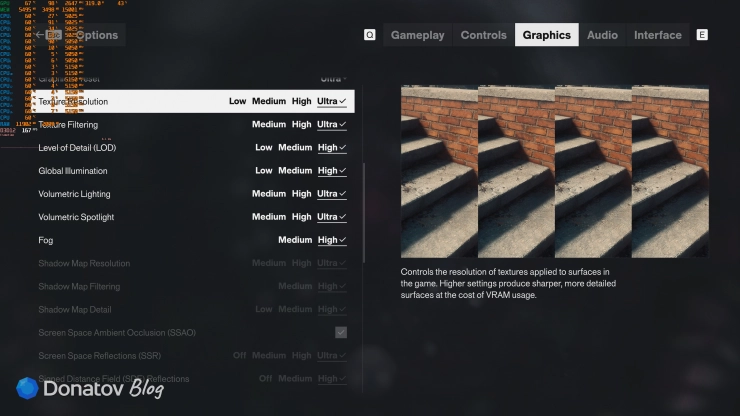Screen dimensions: 740x416
Task: Click the brick stairs preview image
Action: pos(555,171)
